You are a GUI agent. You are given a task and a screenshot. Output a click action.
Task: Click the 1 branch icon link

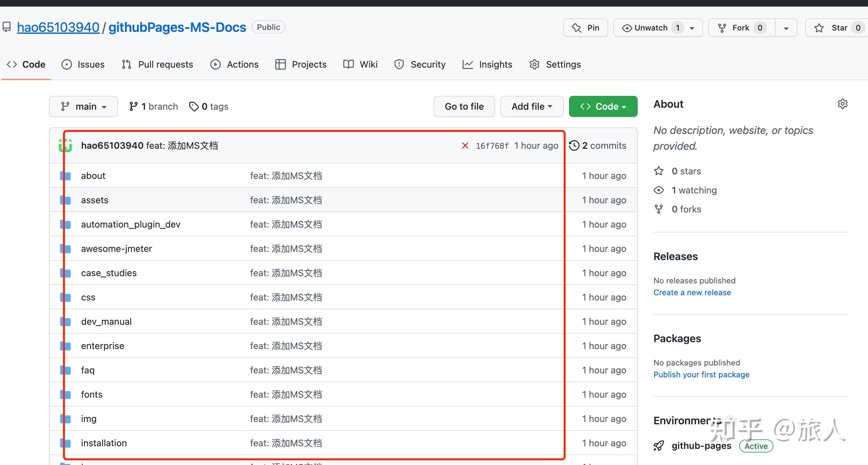click(x=133, y=106)
